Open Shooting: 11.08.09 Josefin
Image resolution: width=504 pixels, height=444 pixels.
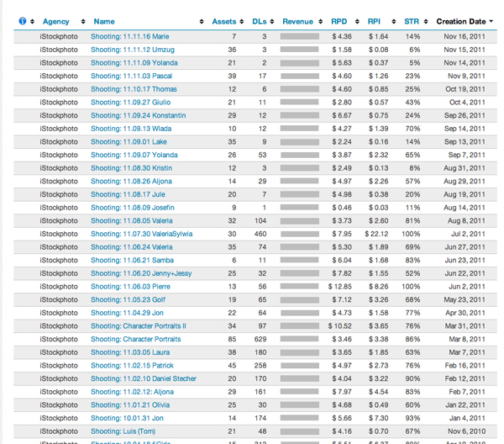pyautogui.click(x=133, y=208)
